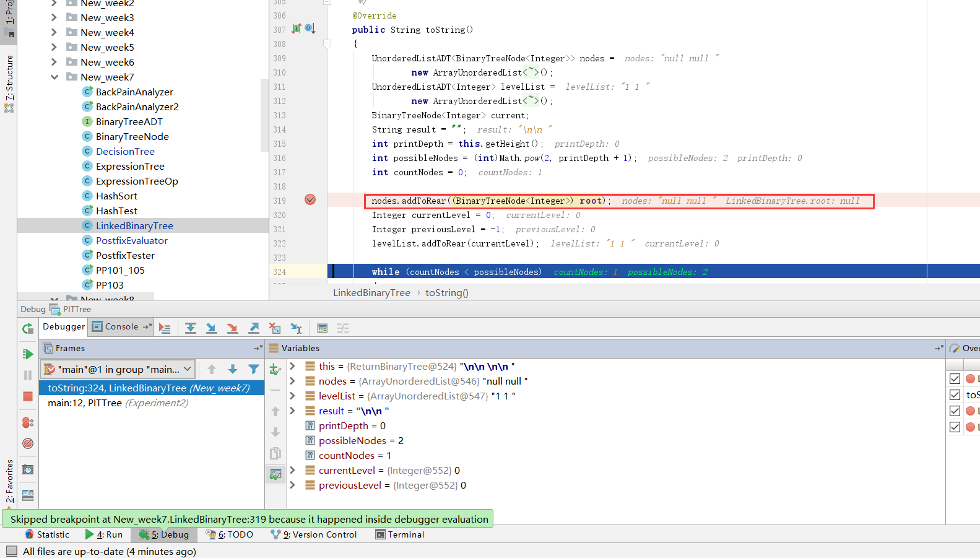Click the Run to Cursor icon

point(296,328)
